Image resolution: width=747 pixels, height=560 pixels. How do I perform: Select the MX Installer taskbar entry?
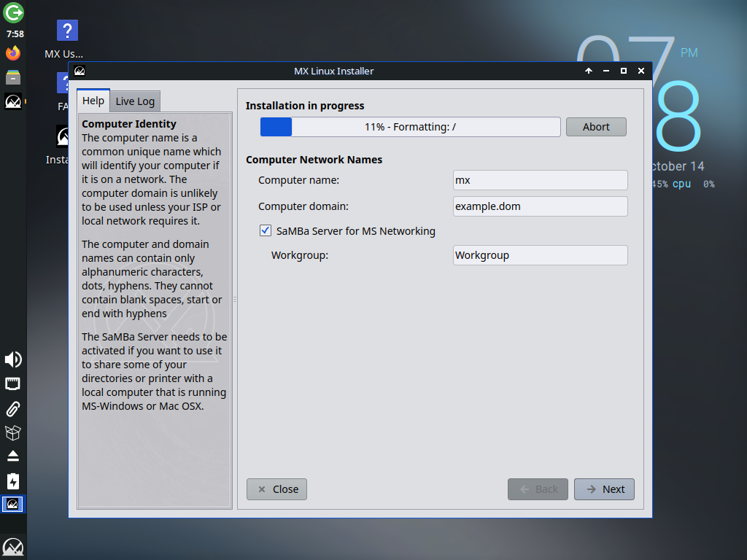point(13,504)
